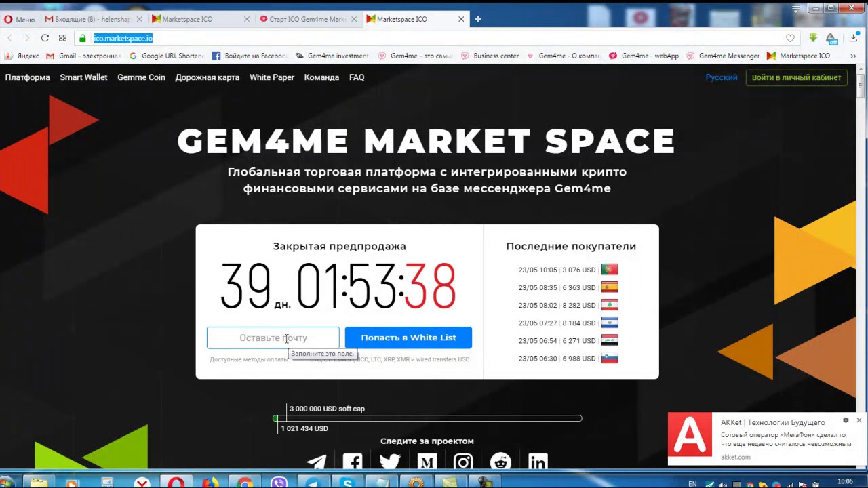The width and height of the screenshot is (868, 488).
Task: Open the Speed Dial grid icon
Action: (62, 38)
